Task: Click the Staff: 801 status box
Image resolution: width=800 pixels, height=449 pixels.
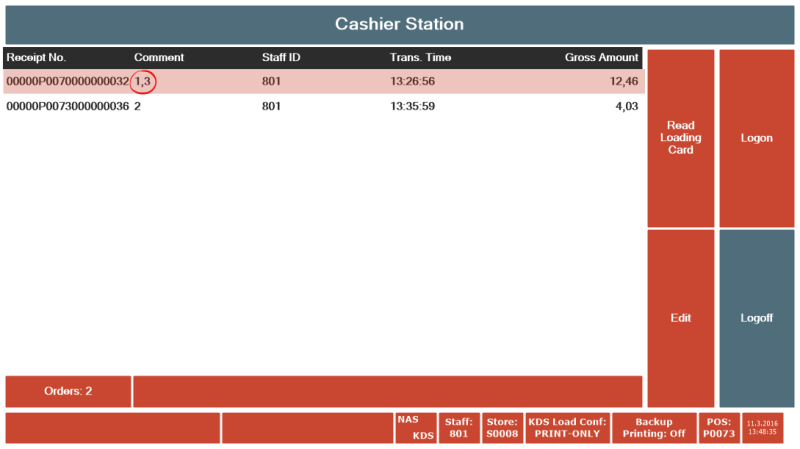Action: [459, 428]
